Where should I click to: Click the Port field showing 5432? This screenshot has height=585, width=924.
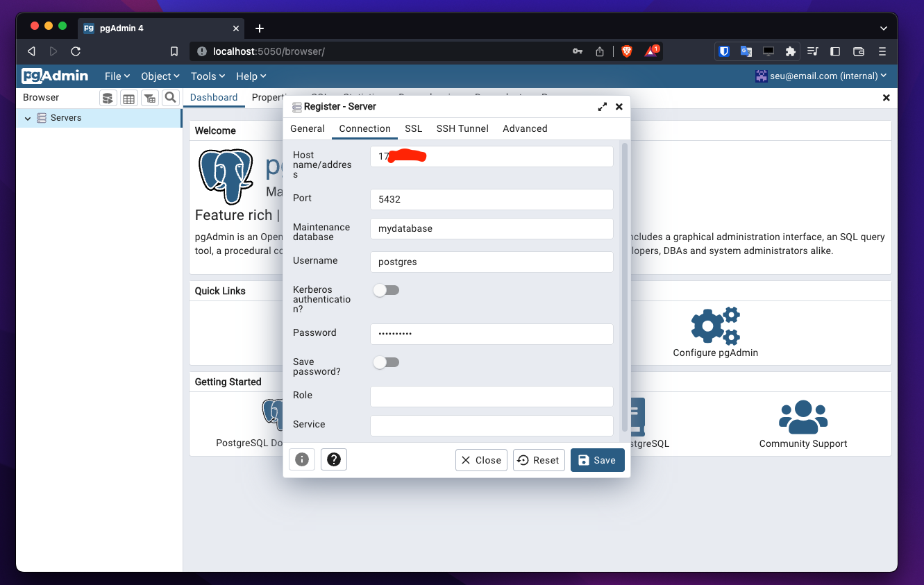click(x=492, y=199)
